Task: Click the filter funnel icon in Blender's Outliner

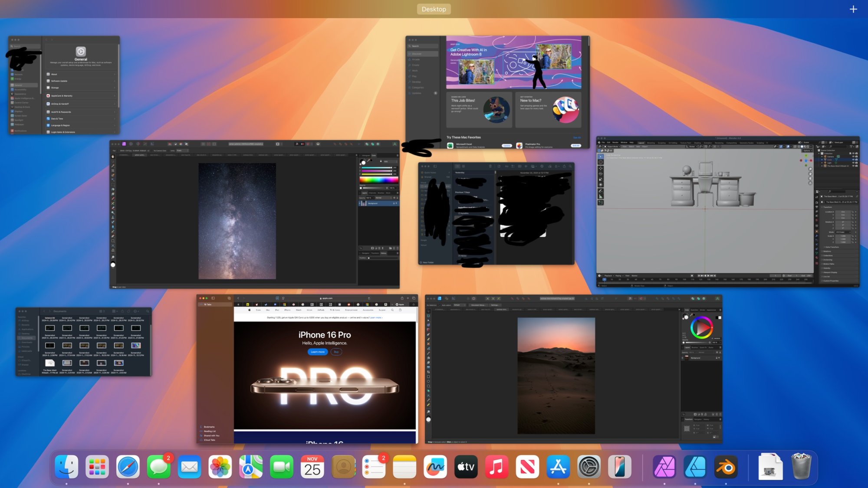Action: pos(852,147)
